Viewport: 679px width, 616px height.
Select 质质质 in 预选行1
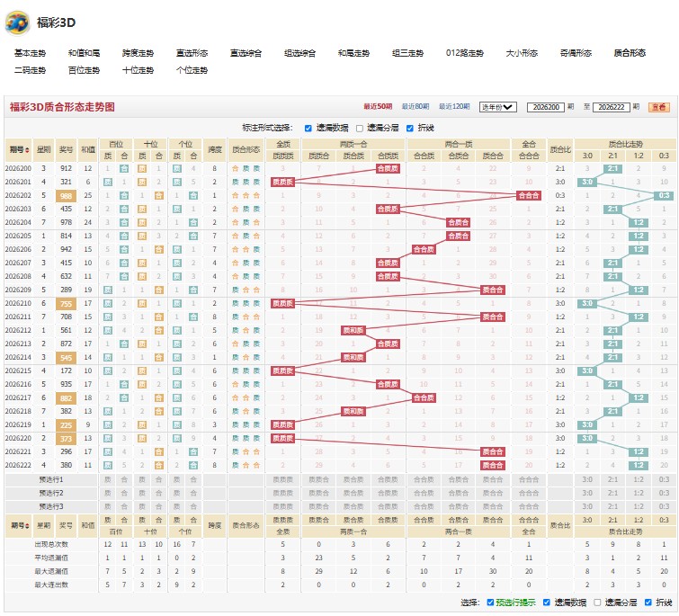click(x=282, y=479)
